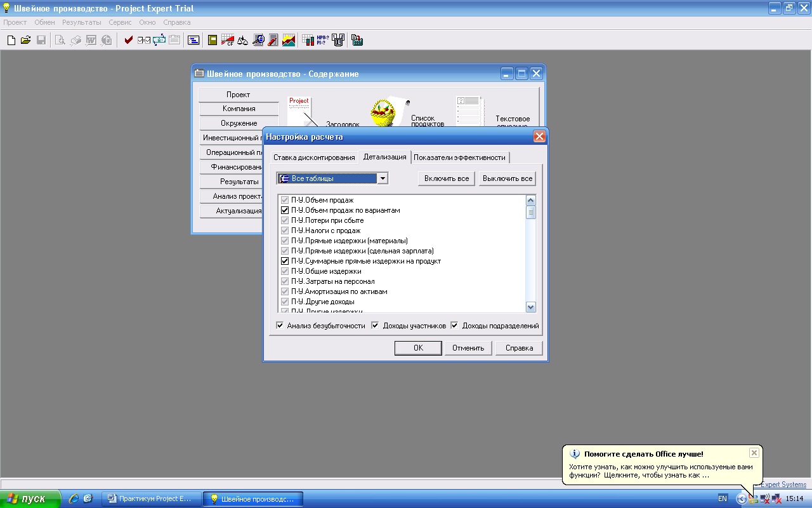Click the Internet Explorer quick launch icon
Viewport: 812px width, 508px height.
pyautogui.click(x=74, y=499)
